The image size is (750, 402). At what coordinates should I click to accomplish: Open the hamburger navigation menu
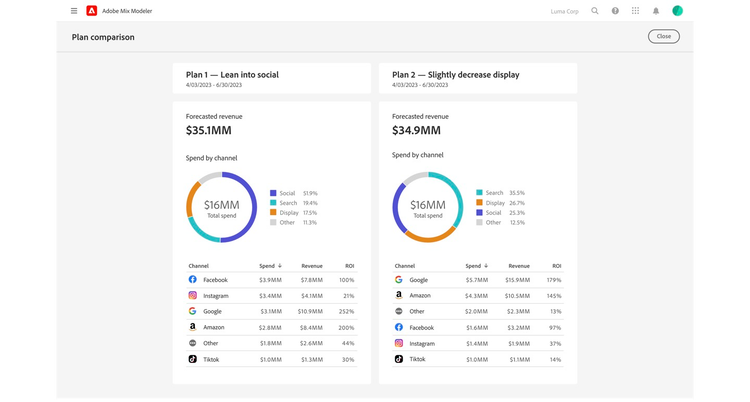(74, 11)
